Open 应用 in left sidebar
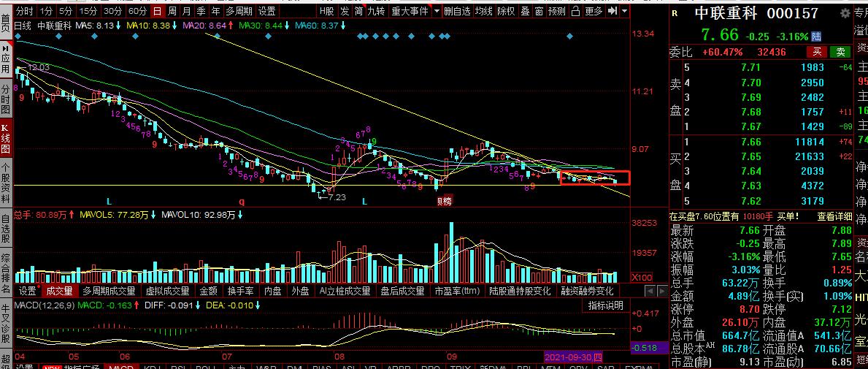Image resolution: width=868 pixels, height=369 pixels. (x=6, y=61)
